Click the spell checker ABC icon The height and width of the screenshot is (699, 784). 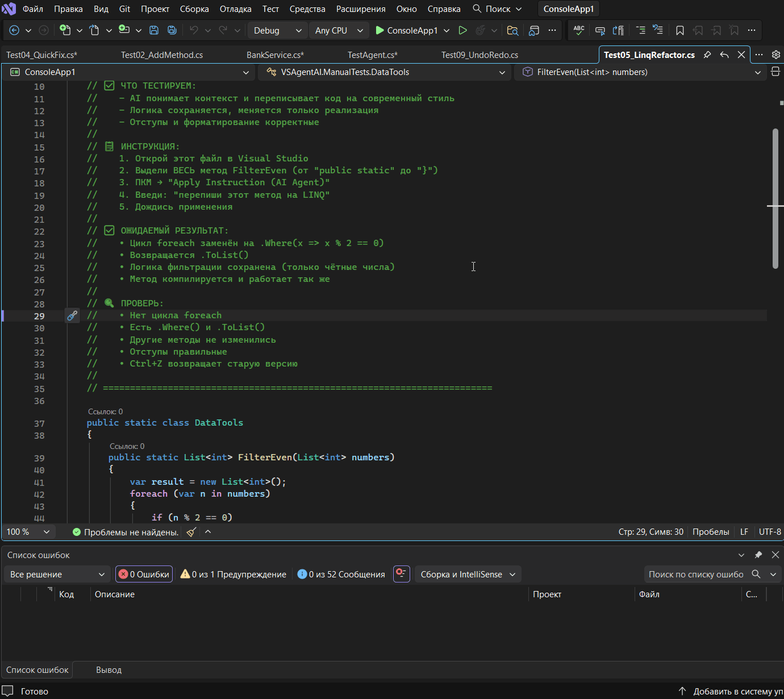pos(579,30)
